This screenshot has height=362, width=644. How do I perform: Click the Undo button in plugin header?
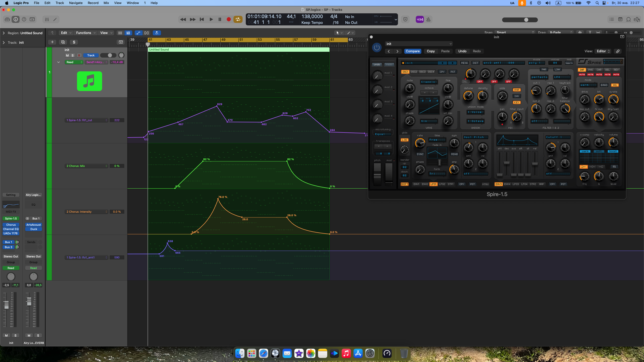click(x=462, y=51)
